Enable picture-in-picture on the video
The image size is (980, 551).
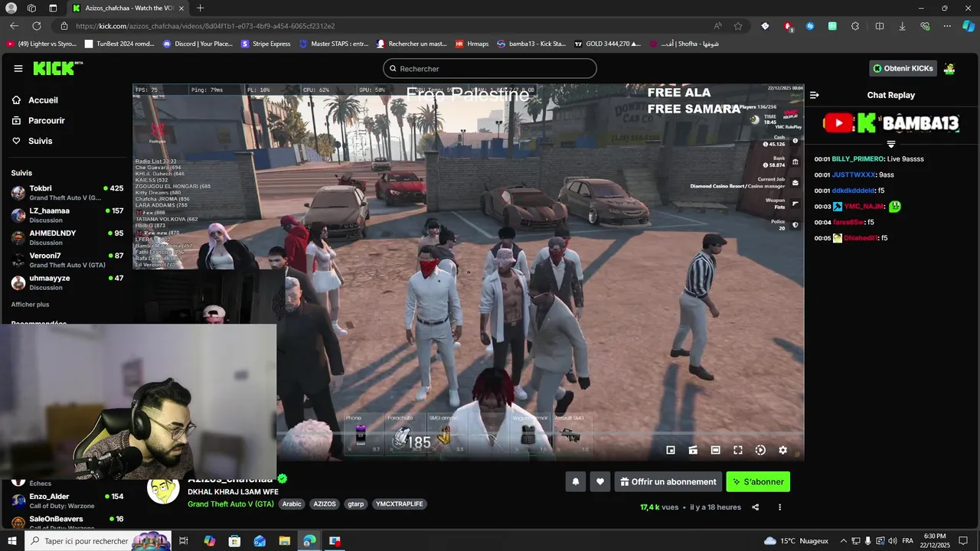[671, 450]
